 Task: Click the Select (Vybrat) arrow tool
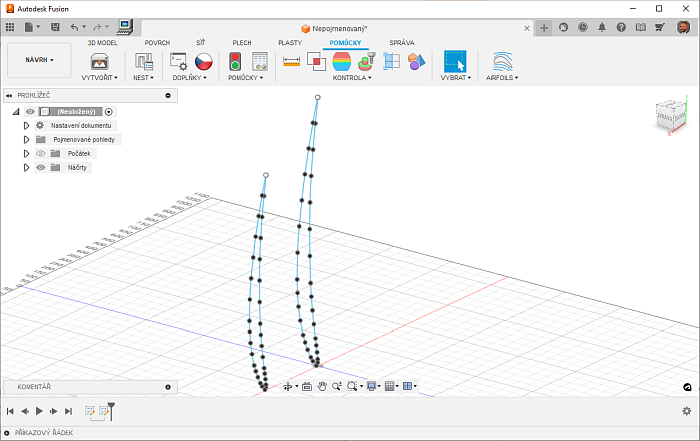tap(455, 61)
